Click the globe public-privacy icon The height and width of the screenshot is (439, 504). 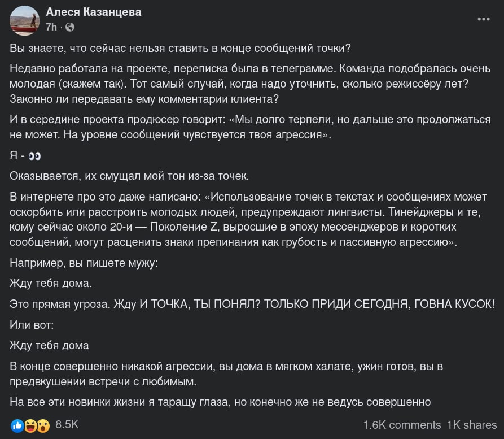point(70,27)
